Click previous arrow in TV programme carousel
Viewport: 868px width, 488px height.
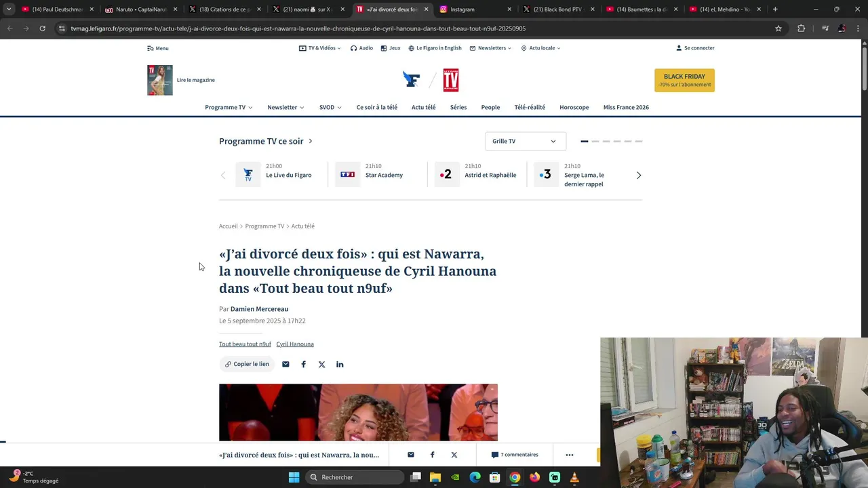coord(223,176)
